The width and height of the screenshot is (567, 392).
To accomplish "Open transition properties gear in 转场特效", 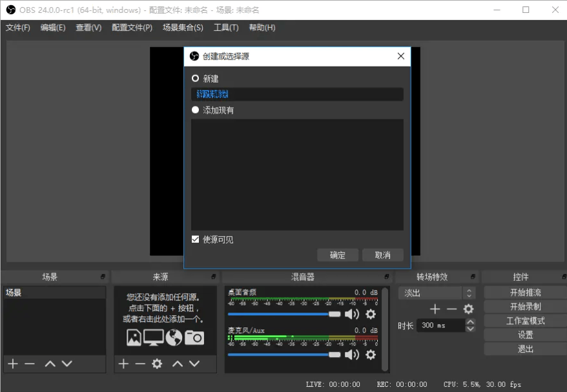I will (468, 309).
